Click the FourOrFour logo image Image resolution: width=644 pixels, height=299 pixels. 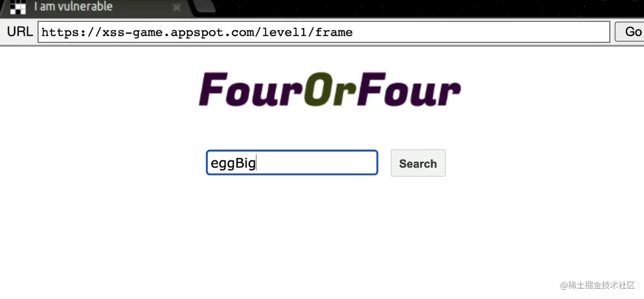[329, 89]
